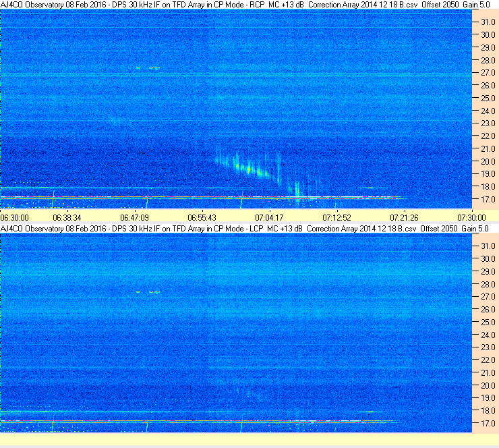
Task: Select the 21.0 frequency label in RCP panel
Action: (488, 148)
